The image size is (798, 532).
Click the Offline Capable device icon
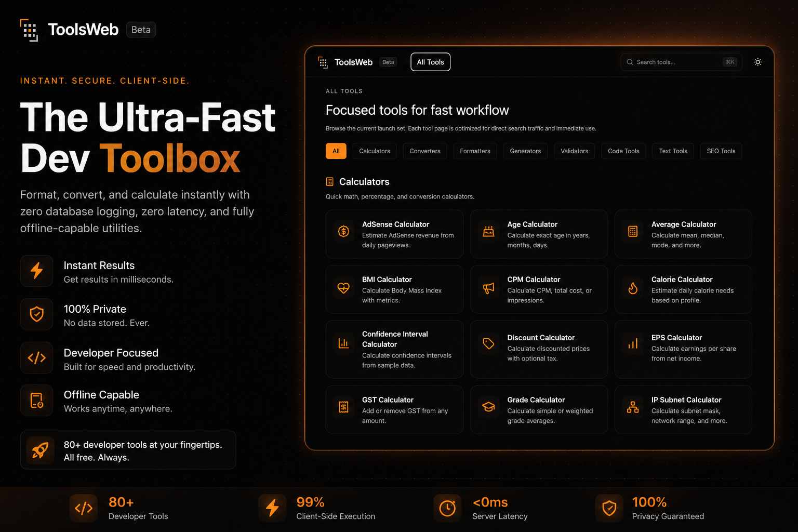tap(37, 401)
